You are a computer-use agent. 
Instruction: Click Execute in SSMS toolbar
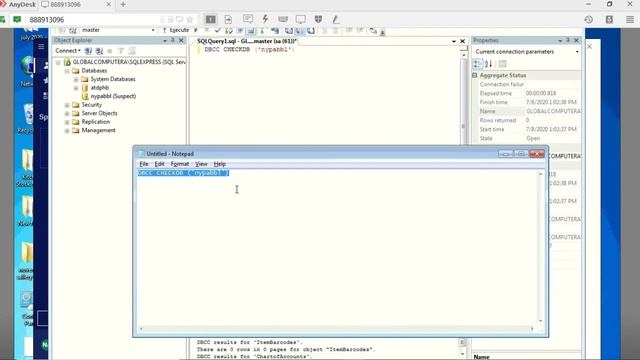pos(176,30)
